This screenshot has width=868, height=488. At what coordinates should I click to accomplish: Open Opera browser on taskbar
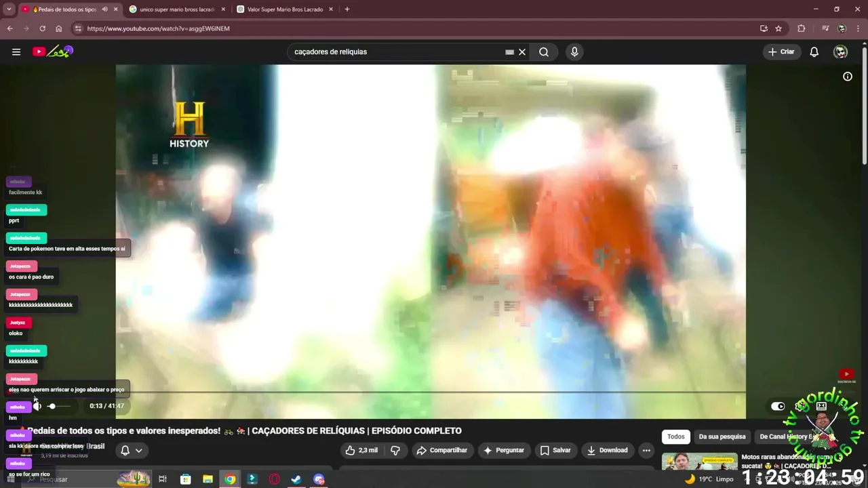pos(275,479)
